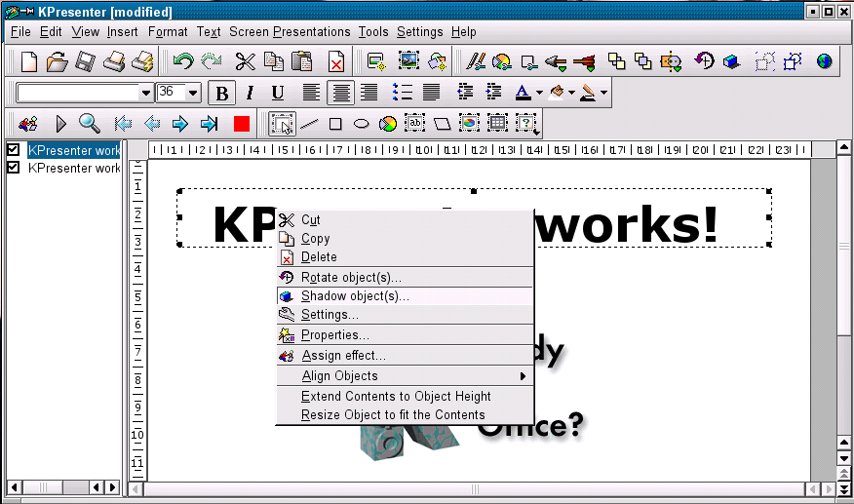Start the screen presentation play icon
Screen dimensions: 854x504
tap(61, 124)
